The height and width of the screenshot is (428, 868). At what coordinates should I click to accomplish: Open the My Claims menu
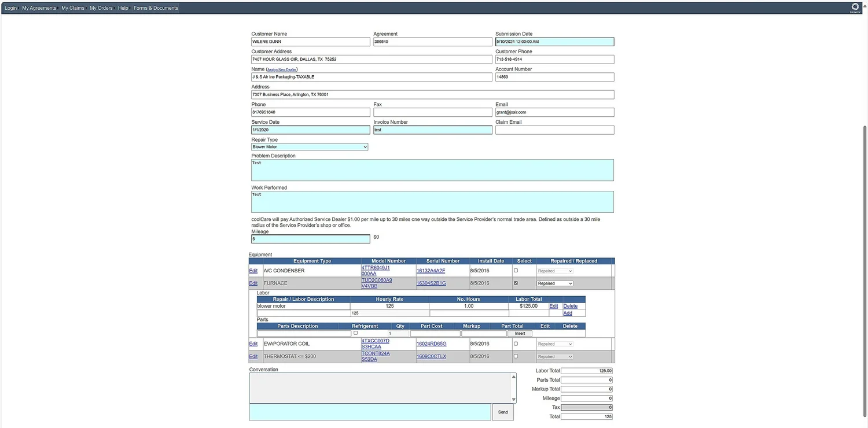pos(72,8)
